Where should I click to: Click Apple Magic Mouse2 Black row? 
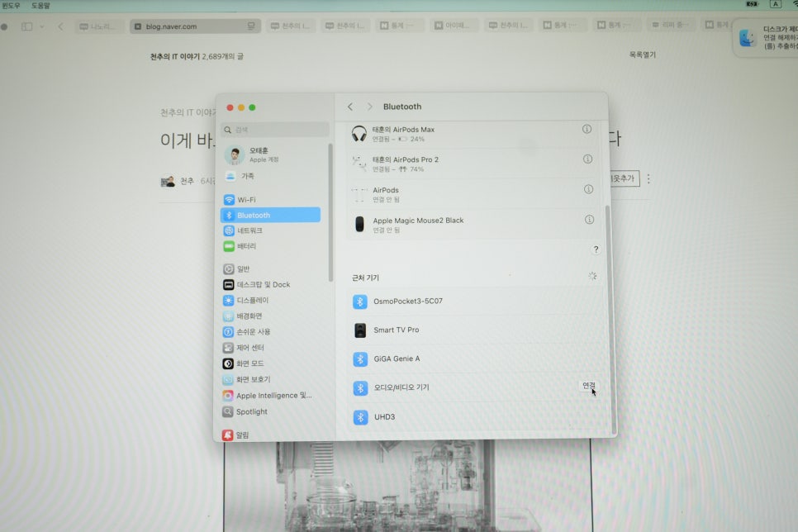tap(476, 225)
